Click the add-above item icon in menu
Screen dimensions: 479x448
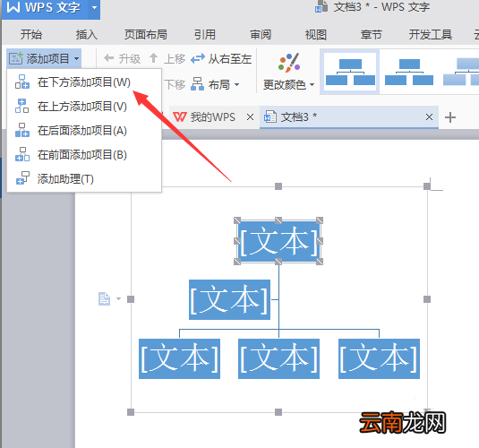pyautogui.click(x=22, y=106)
